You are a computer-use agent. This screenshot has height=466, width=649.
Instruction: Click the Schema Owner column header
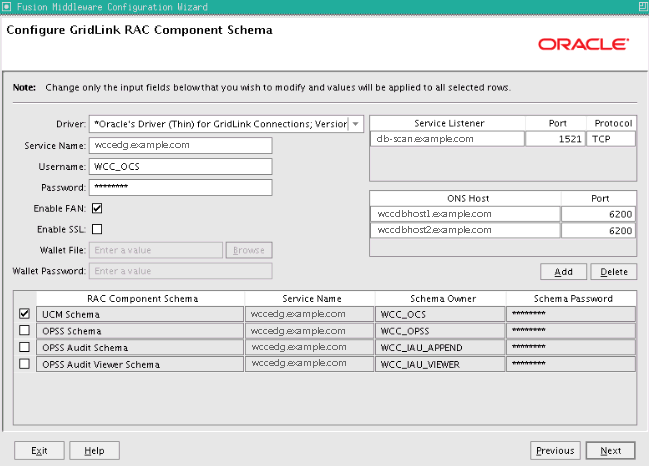[441, 298]
